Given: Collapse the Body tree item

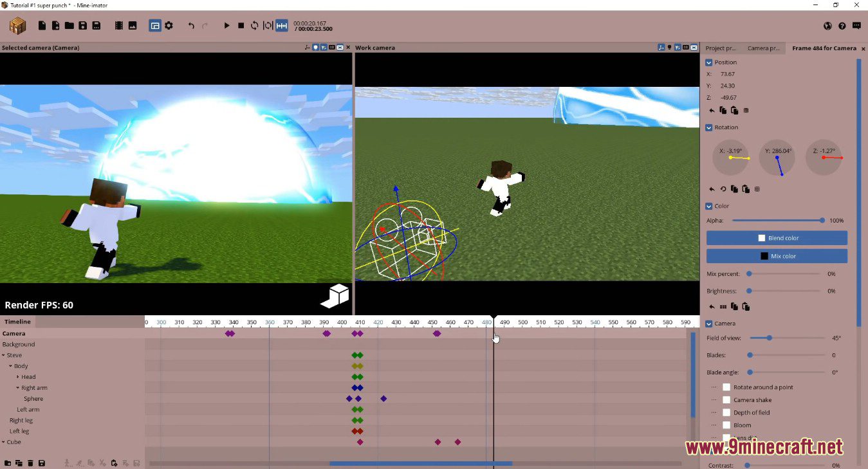Looking at the screenshot, I should [x=10, y=366].
